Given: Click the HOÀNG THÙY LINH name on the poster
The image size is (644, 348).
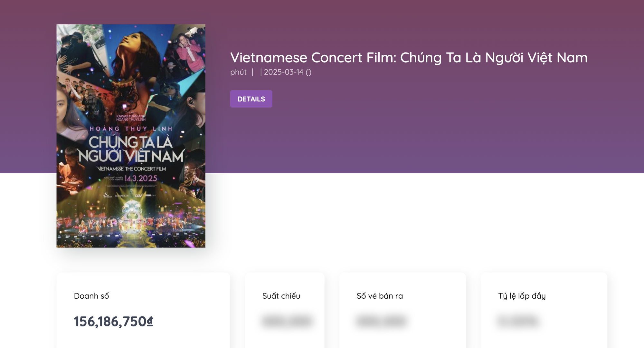Looking at the screenshot, I should coord(132,128).
